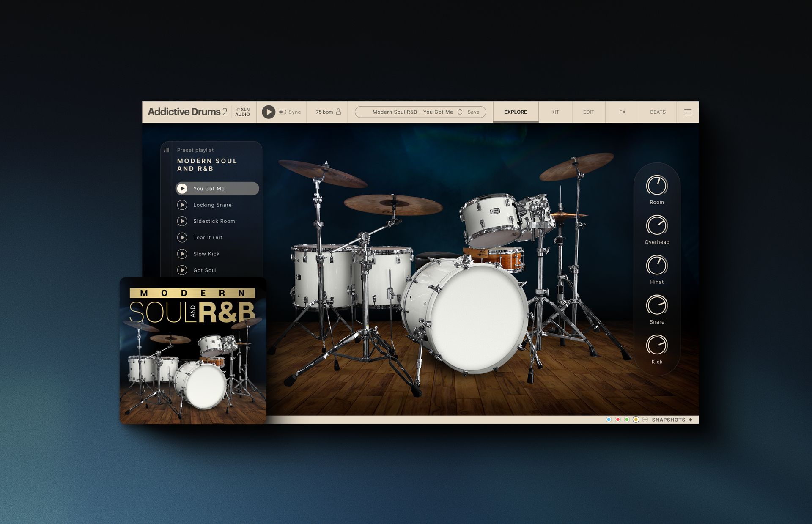Click the Hihat level knob
The height and width of the screenshot is (524, 812).
[657, 265]
